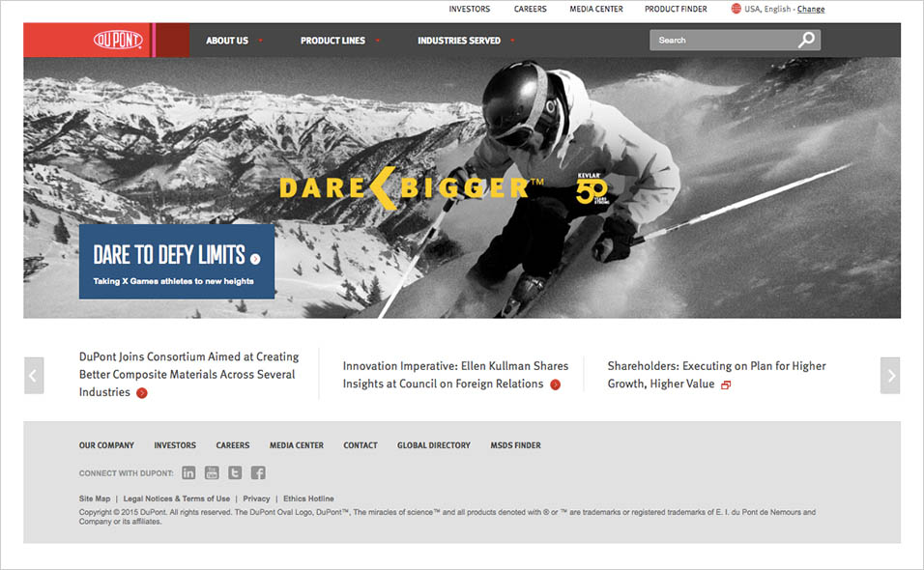The width and height of the screenshot is (924, 570).
Task: Click the Change language link
Action: [x=811, y=9]
